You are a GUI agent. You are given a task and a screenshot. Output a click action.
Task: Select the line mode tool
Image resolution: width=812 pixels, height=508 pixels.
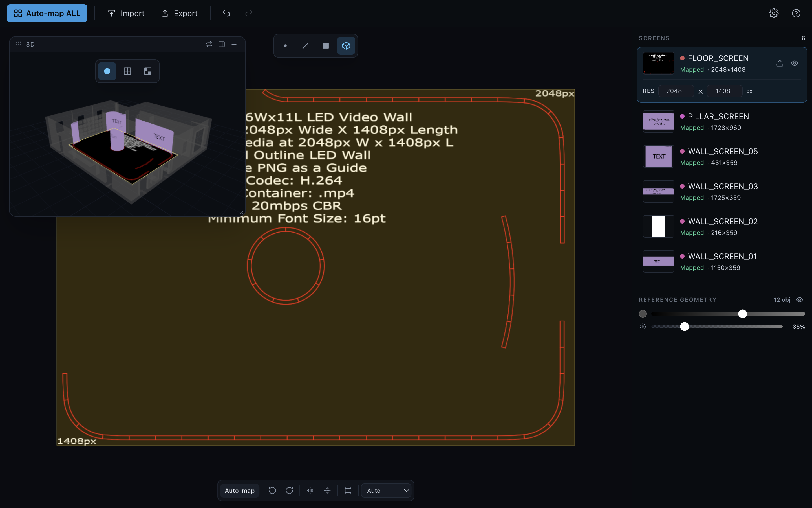click(x=305, y=46)
